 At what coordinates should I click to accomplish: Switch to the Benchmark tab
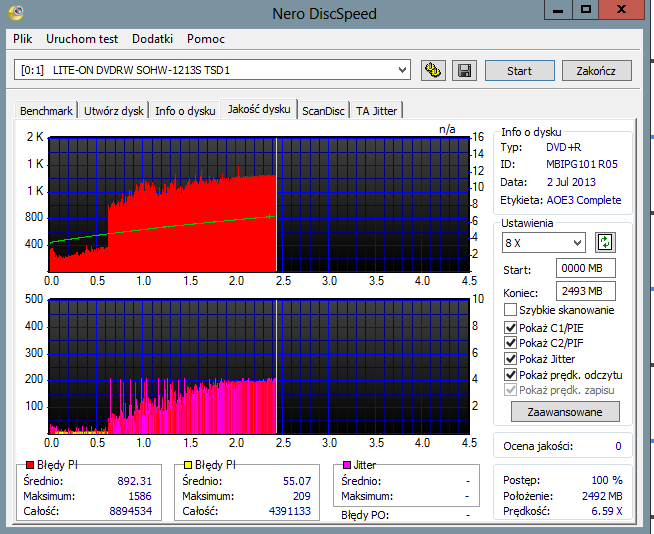[x=46, y=111]
